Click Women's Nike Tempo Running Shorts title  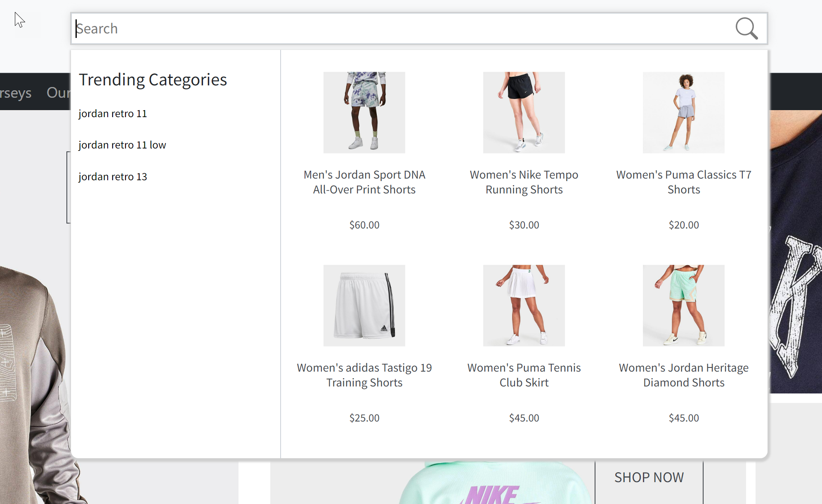524,182
